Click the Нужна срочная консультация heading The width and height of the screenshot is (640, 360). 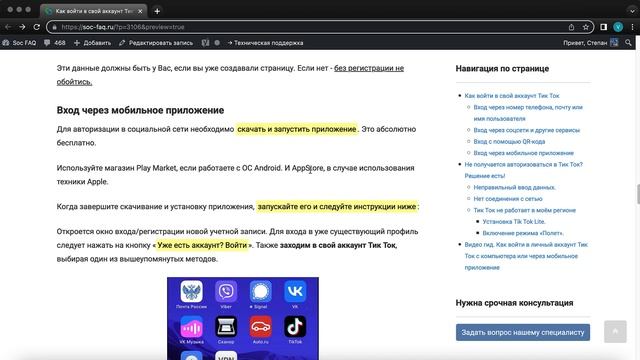(514, 303)
